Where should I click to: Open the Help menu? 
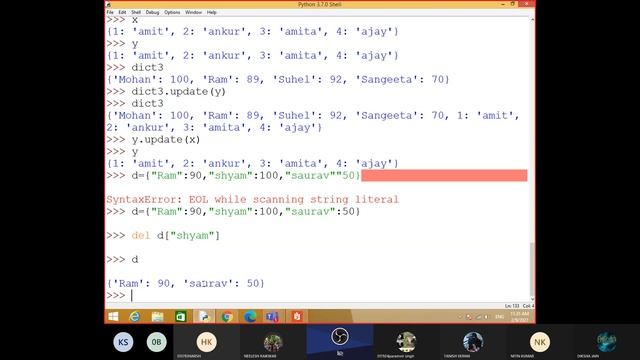(x=211, y=12)
